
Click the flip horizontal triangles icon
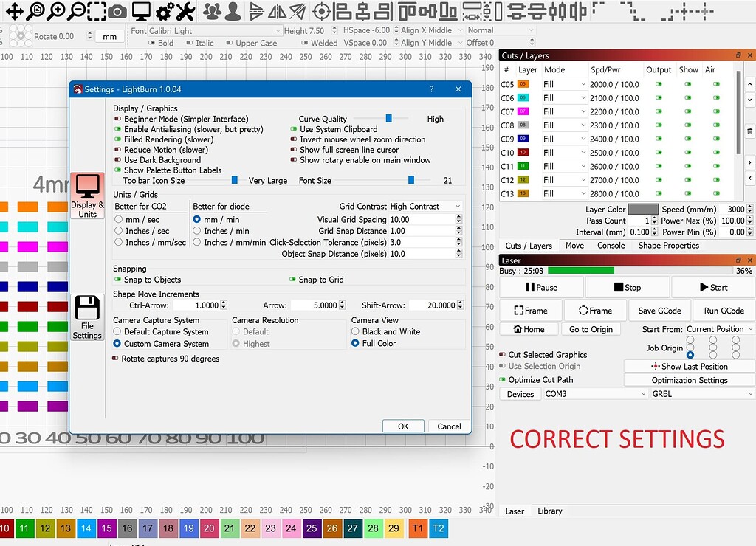(278, 11)
